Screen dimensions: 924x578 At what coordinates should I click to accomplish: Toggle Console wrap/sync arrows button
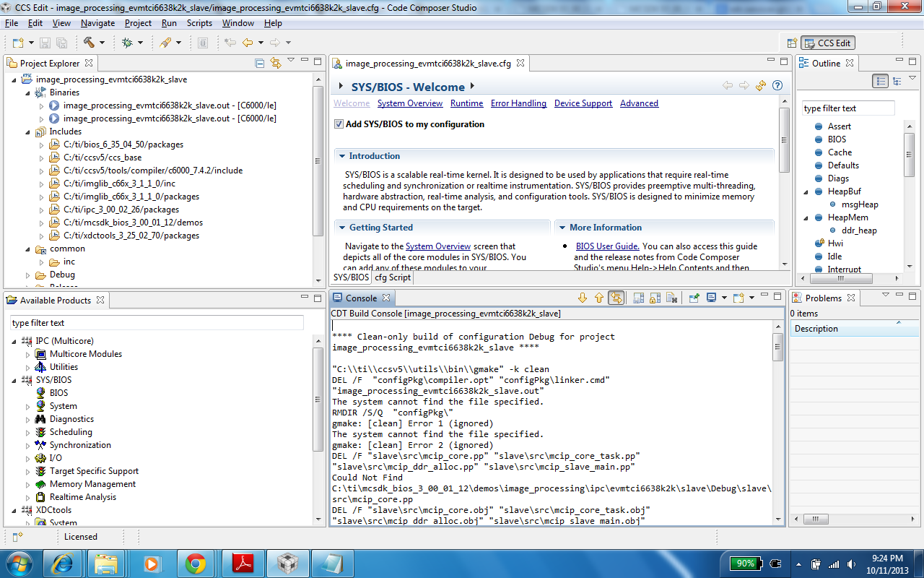pyautogui.click(x=616, y=298)
